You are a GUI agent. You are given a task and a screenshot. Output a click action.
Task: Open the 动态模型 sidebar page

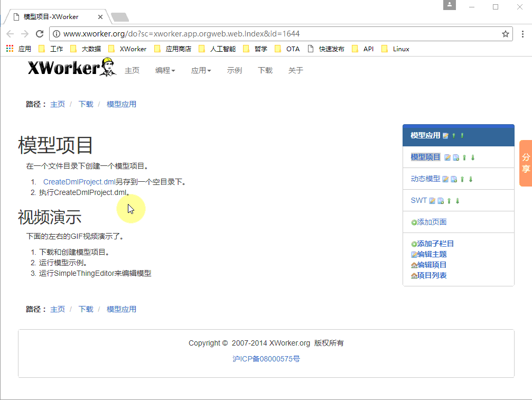point(425,179)
